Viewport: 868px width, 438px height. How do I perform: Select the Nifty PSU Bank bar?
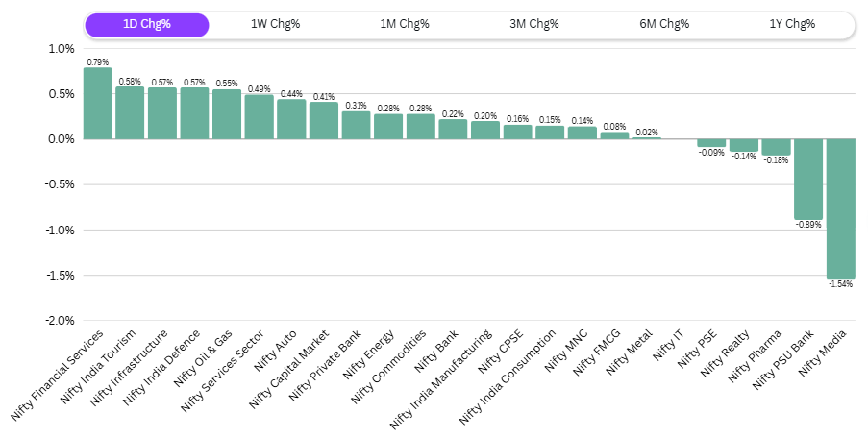807,180
